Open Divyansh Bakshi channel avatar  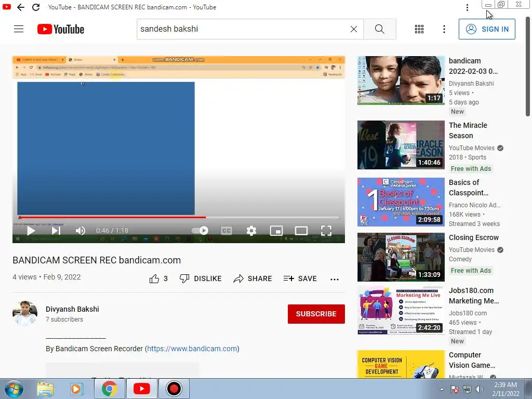click(x=25, y=313)
